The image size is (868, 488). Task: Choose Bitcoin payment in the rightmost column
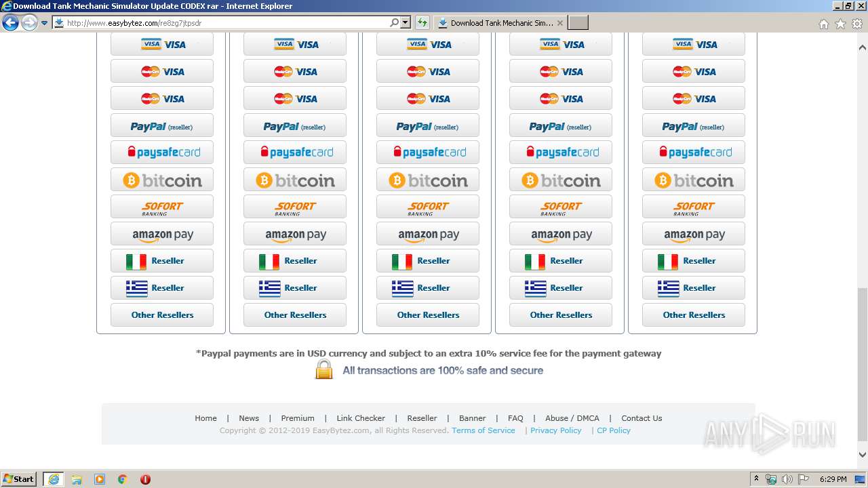coord(694,180)
